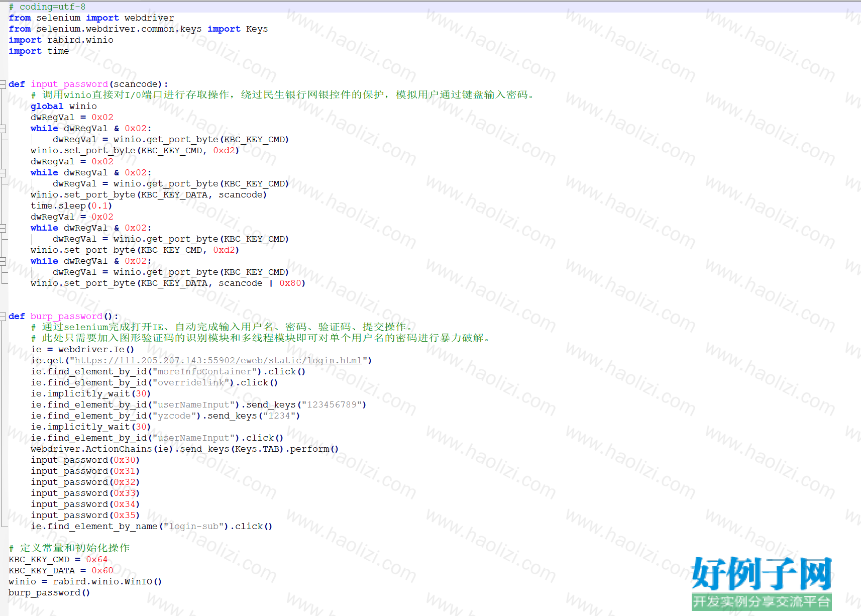Viewport: 861px width, 616px height.
Task: Open the https://111.205.207.143:55902 login URL link
Action: tap(219, 360)
